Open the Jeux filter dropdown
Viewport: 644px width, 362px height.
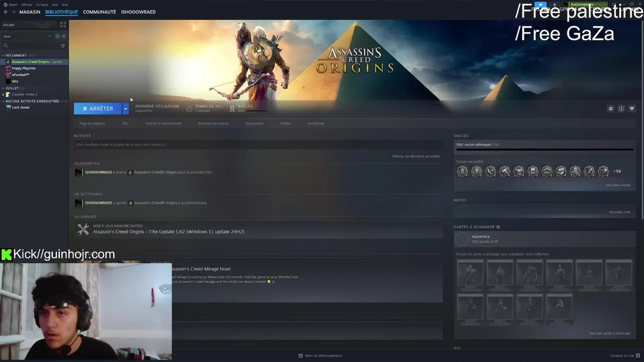click(x=27, y=36)
